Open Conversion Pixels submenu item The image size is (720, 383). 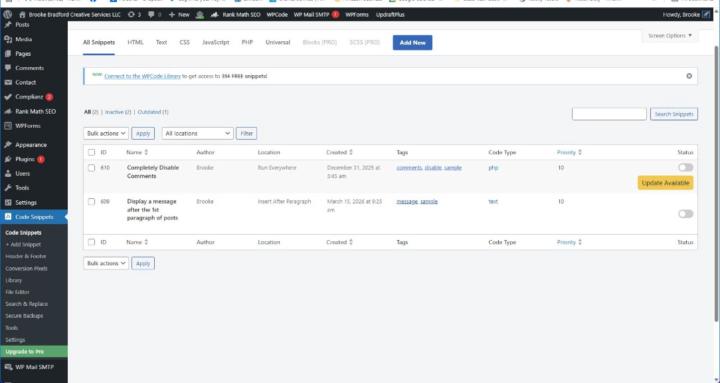pyautogui.click(x=26, y=269)
